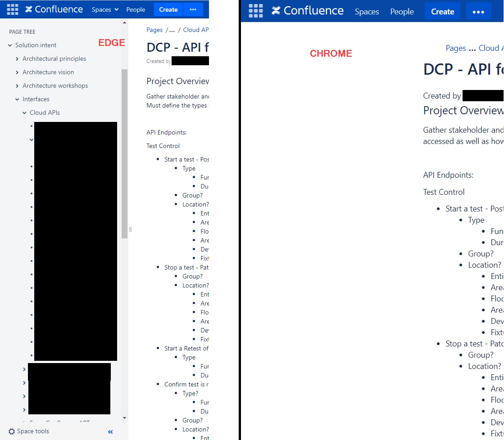Screen dimensions: 504x440
Task: Expand Architectural principles tree node
Action: 17,59
